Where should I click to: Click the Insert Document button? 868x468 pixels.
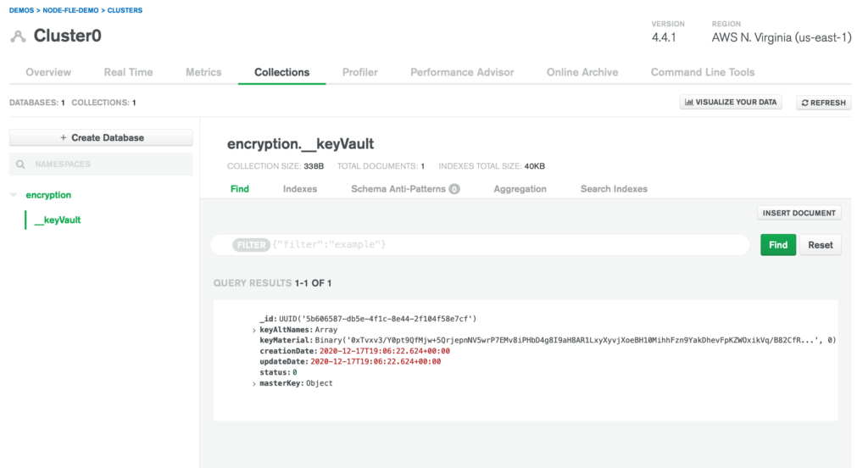tap(798, 214)
